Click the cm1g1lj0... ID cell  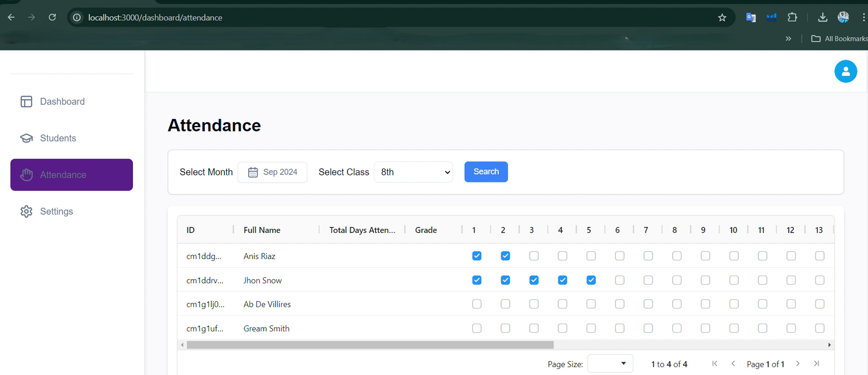coord(205,304)
